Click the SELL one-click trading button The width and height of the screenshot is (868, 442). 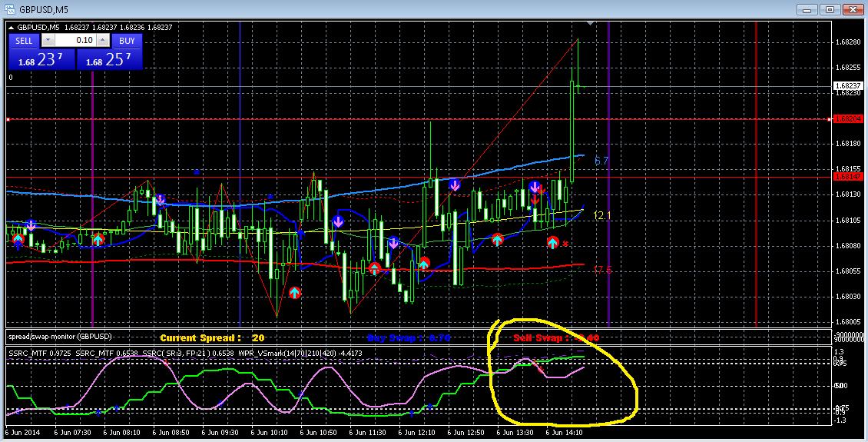[24, 41]
